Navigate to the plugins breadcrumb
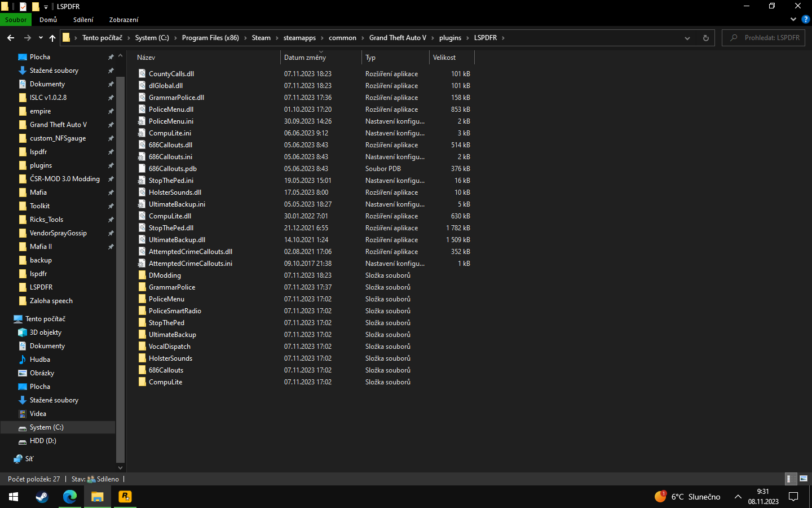The width and height of the screenshot is (812, 508). pyautogui.click(x=450, y=38)
